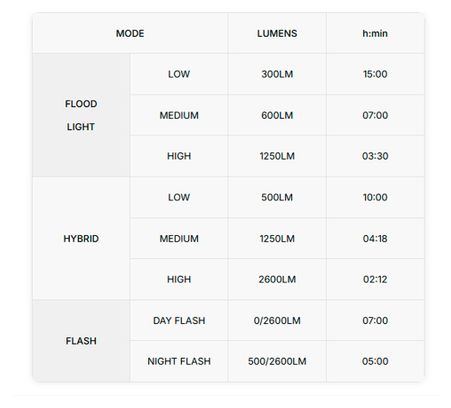
Task: Click the DAY FLASH mode cell
Action: coord(179,320)
